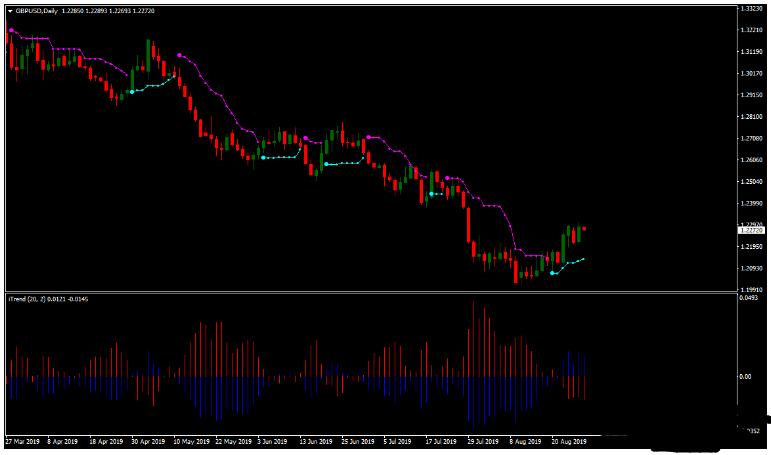
Task: Click the 17 Jul 2019 date label
Action: point(441,442)
